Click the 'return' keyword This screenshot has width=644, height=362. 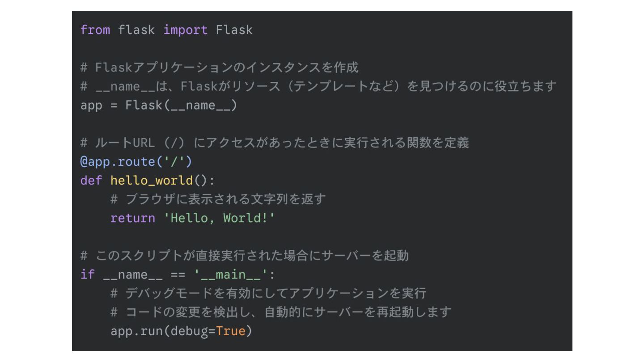click(132, 218)
